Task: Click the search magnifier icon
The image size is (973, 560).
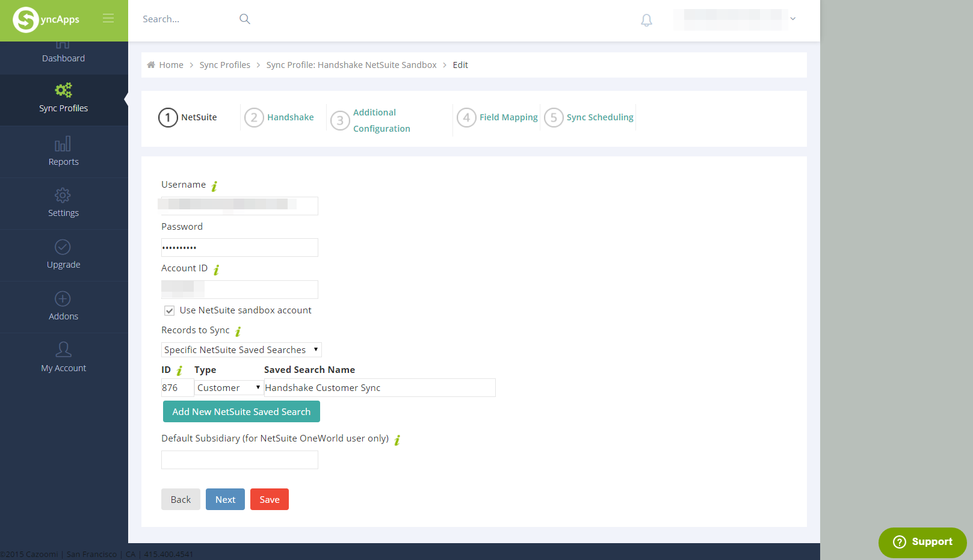Action: (244, 19)
